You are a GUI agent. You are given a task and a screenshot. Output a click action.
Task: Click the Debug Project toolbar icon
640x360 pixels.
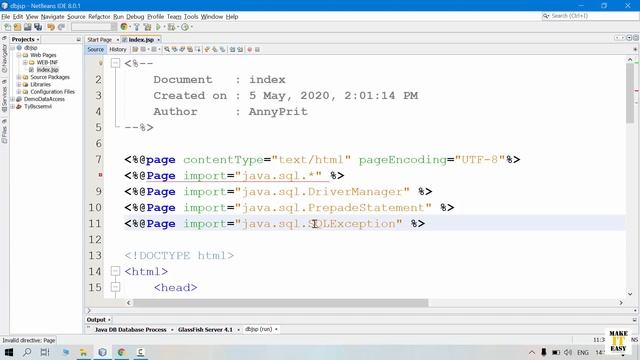pos(171,27)
